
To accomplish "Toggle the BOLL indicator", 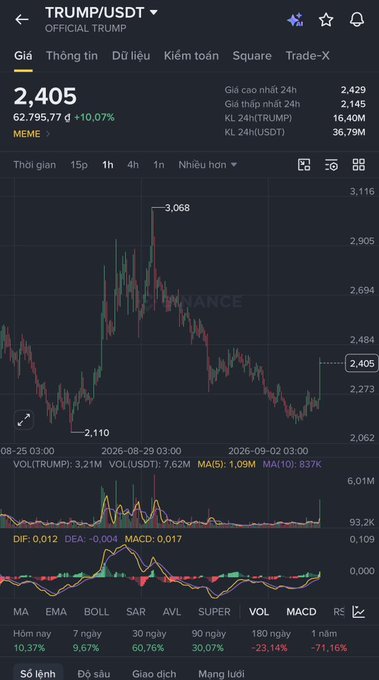I will (96, 612).
